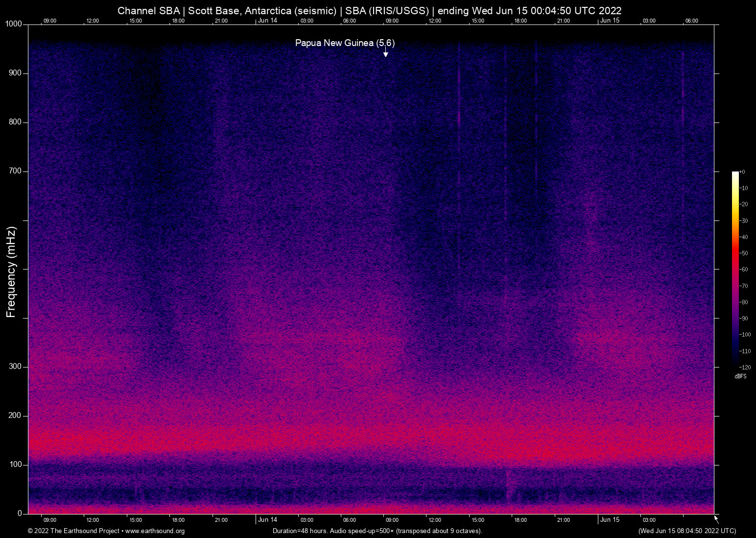Click the Duration=48 hours caption text
The image size is (756, 538).
pos(377,531)
